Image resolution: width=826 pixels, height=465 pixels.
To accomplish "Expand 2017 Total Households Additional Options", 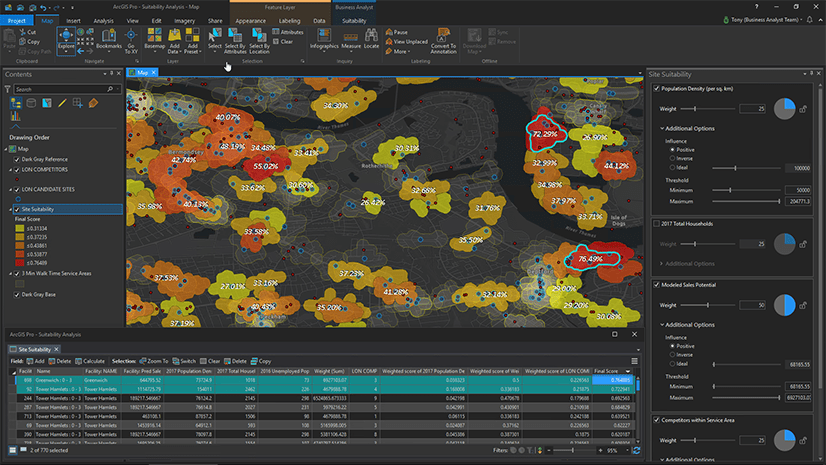I will click(662, 263).
